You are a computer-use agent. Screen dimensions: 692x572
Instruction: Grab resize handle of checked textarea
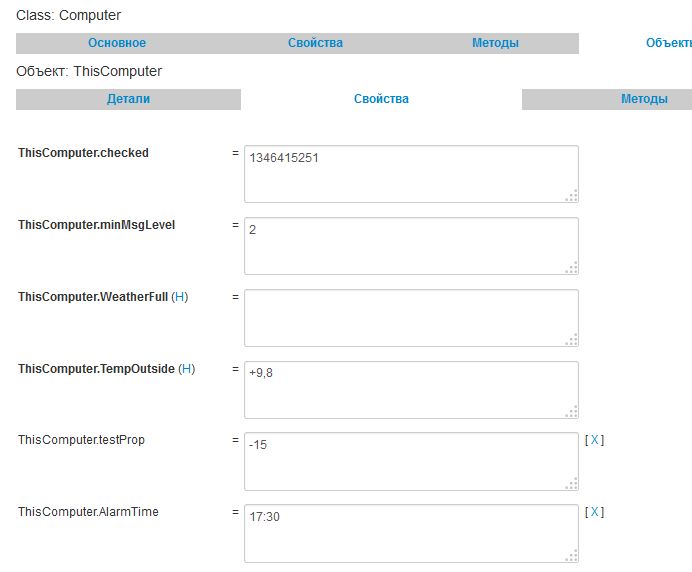[x=572, y=196]
